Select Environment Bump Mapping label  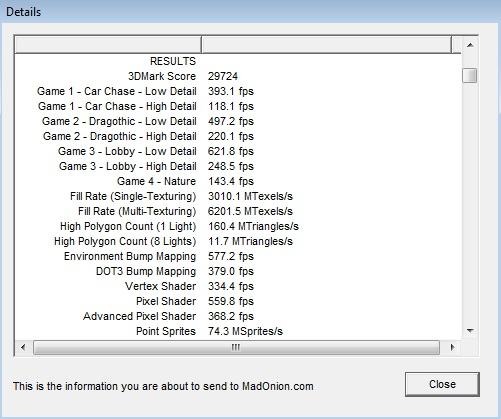(130, 256)
